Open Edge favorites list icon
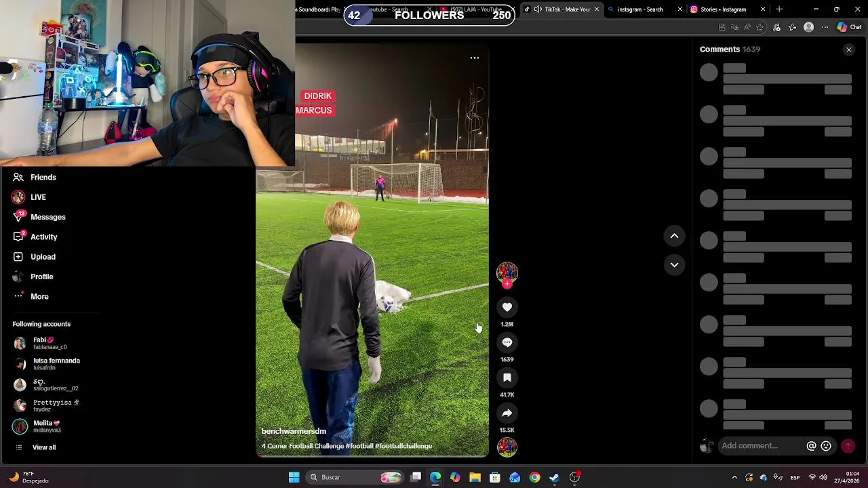The width and height of the screenshot is (868, 488). pos(792,27)
